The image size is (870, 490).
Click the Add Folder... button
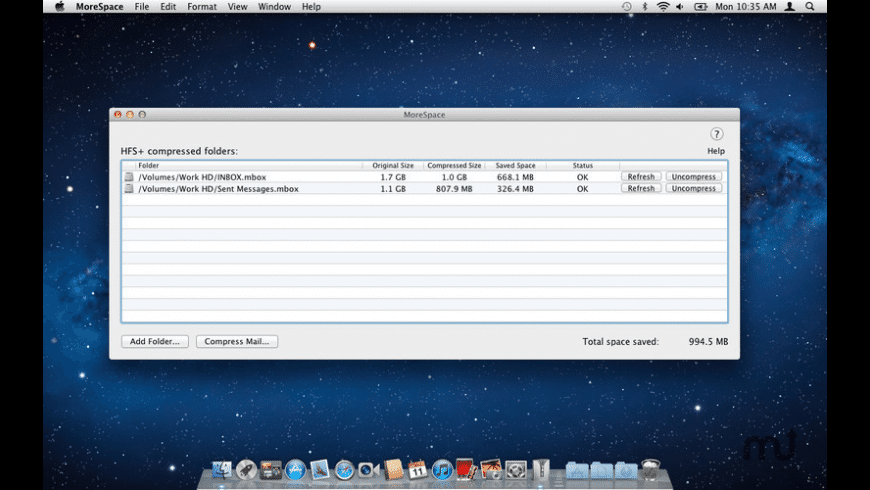[x=155, y=341]
